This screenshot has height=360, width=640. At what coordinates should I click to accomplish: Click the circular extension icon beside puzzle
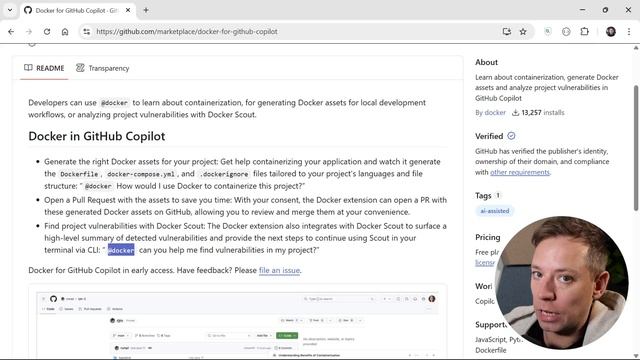tap(566, 31)
